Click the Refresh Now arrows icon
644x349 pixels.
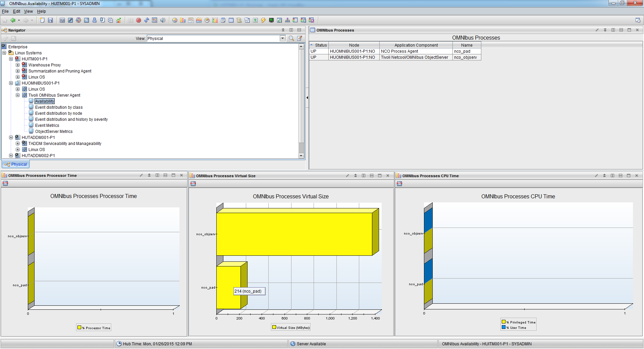click(x=147, y=20)
